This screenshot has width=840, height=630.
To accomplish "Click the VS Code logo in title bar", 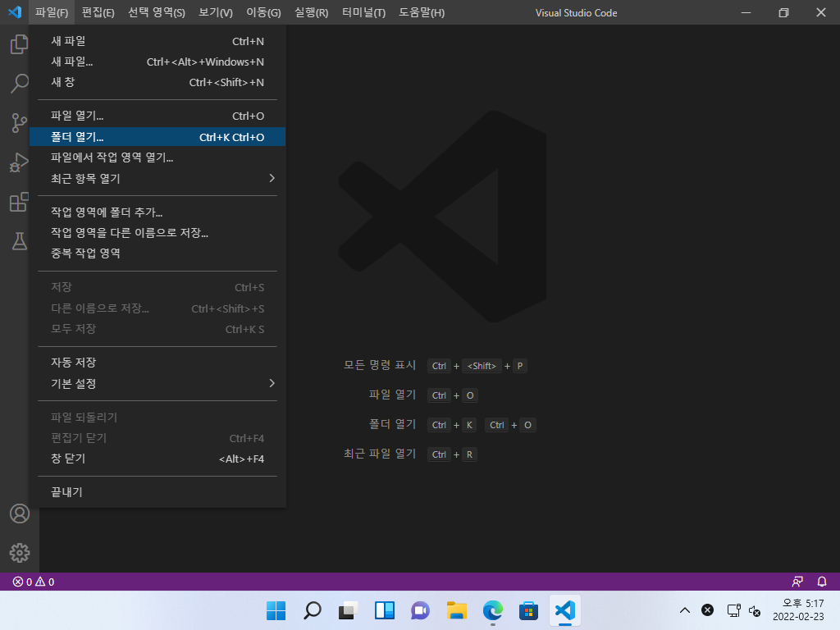I will click(15, 11).
